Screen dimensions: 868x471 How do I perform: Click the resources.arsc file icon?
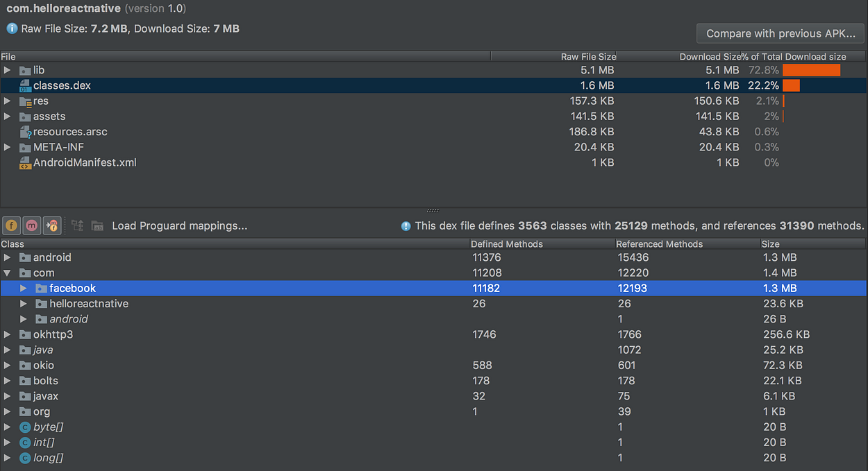pyautogui.click(x=26, y=132)
